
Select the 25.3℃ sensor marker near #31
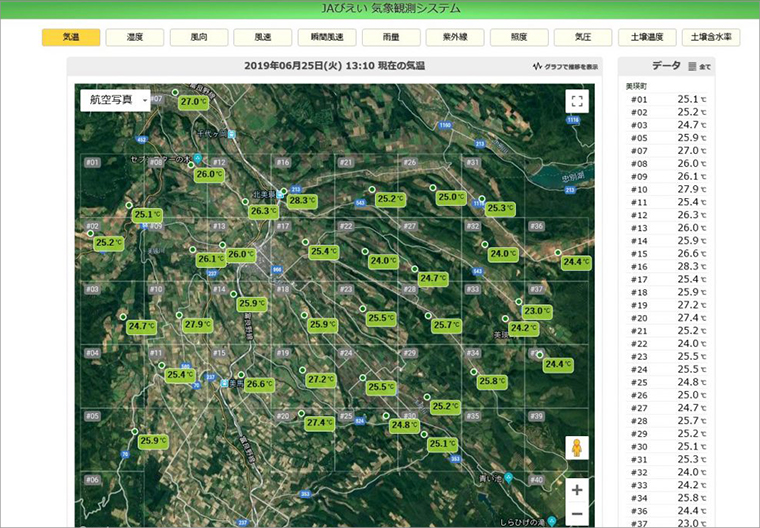(x=500, y=208)
